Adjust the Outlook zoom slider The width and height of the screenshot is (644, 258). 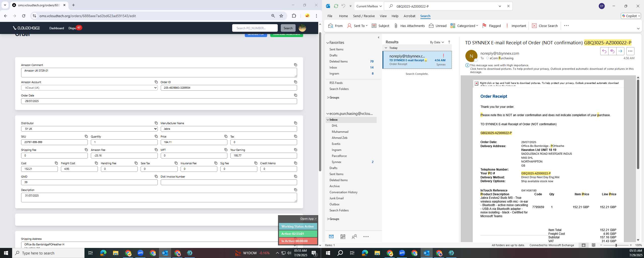[x=616, y=245]
